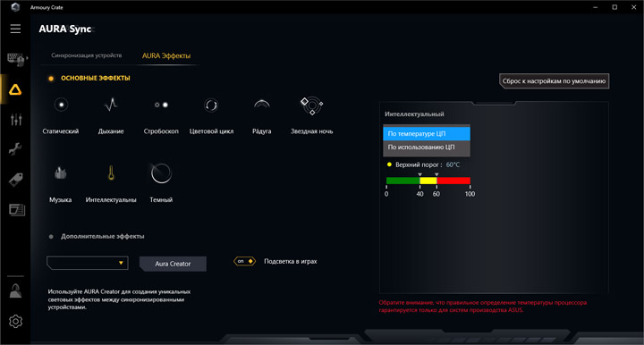Minimize the Armoury Crate window
The height and width of the screenshot is (345, 644).
595,7
